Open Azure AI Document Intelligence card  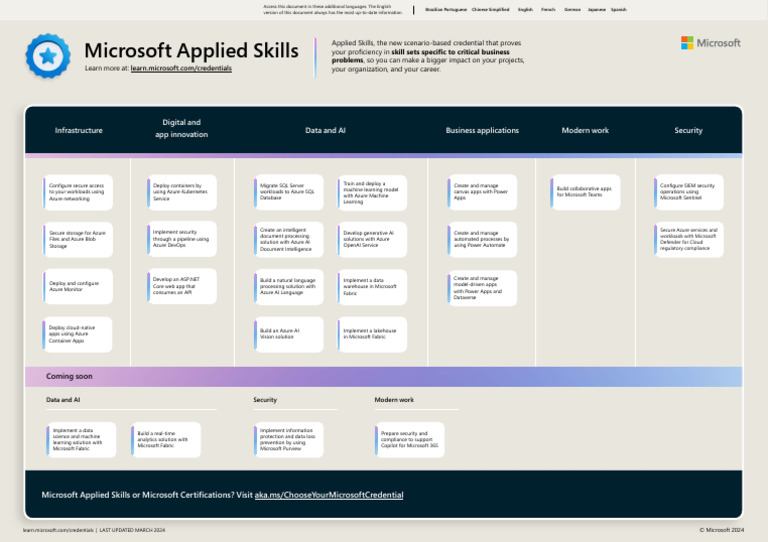[x=288, y=239]
